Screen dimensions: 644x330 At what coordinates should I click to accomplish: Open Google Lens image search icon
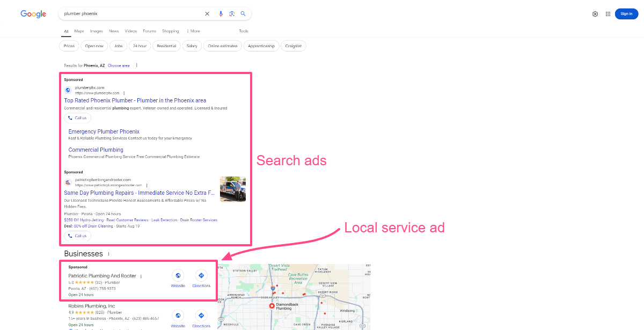(232, 14)
